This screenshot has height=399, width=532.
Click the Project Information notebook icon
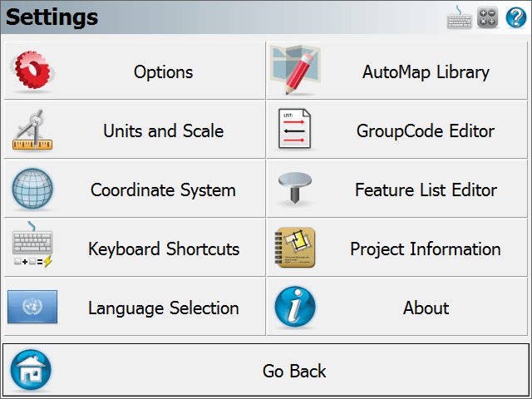pos(294,248)
